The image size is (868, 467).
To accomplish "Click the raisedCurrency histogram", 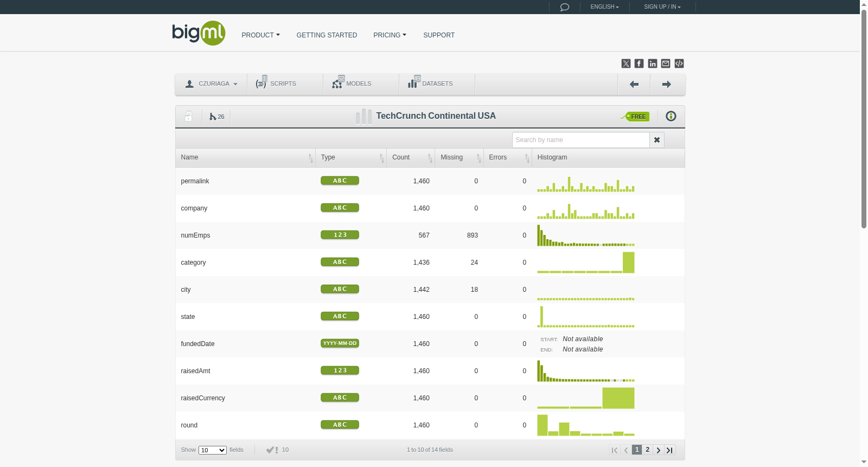I will [586, 398].
